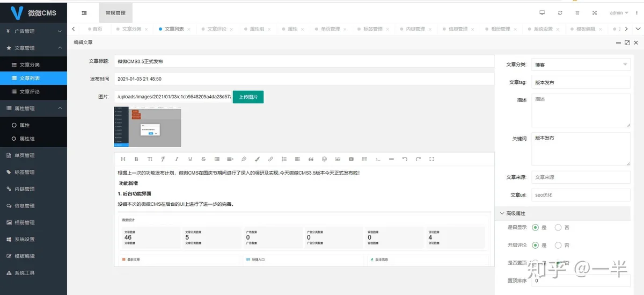Viewport: 644px width, 295px height.
Task: Click the trash icon in top bar
Action: 577,12
